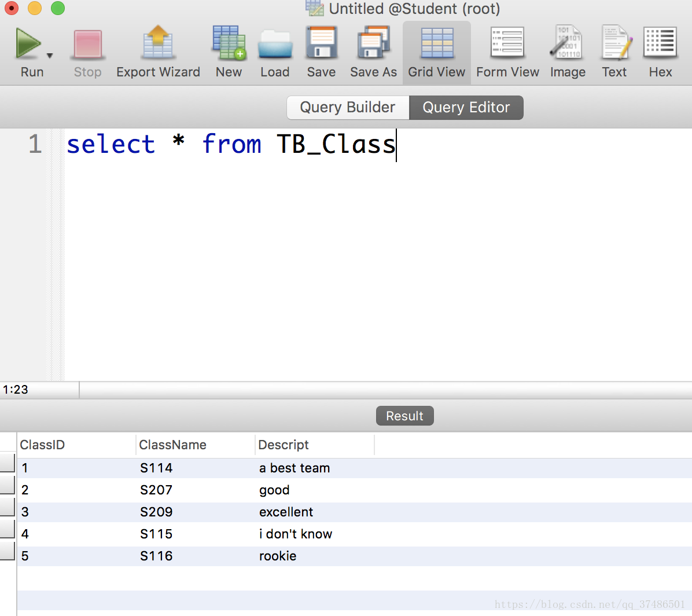Click the yellow minimize window button
This screenshot has width=692, height=616.
coord(34,8)
